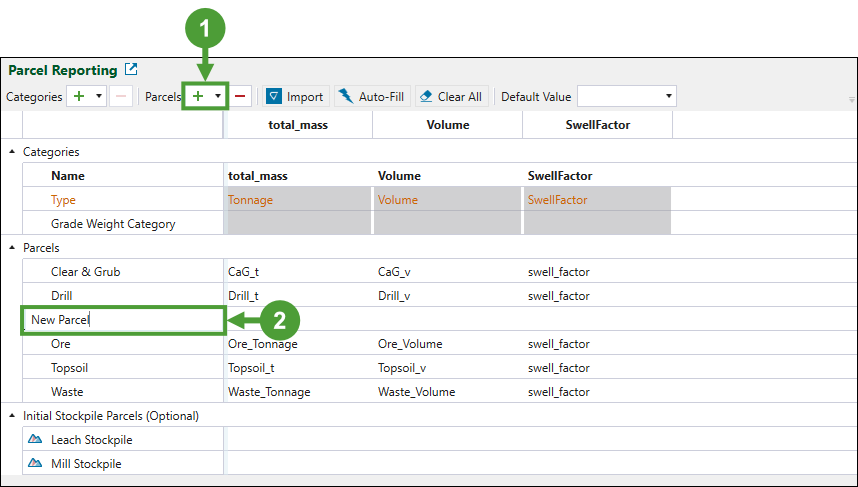The width and height of the screenshot is (858, 487).
Task: Click the Import button
Action: (295, 96)
